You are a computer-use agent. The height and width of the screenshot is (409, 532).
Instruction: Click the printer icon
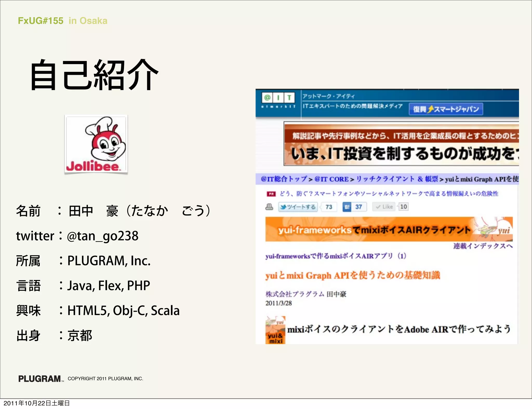269,207
